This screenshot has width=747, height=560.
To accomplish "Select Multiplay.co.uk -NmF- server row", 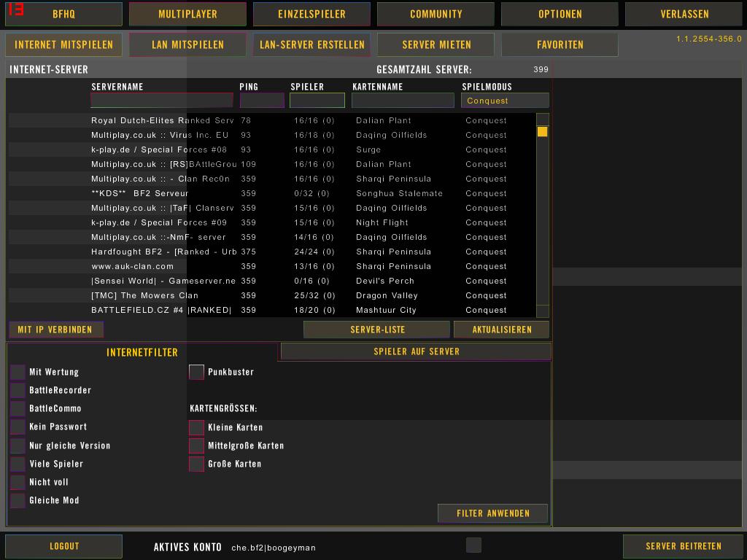I will point(271,237).
